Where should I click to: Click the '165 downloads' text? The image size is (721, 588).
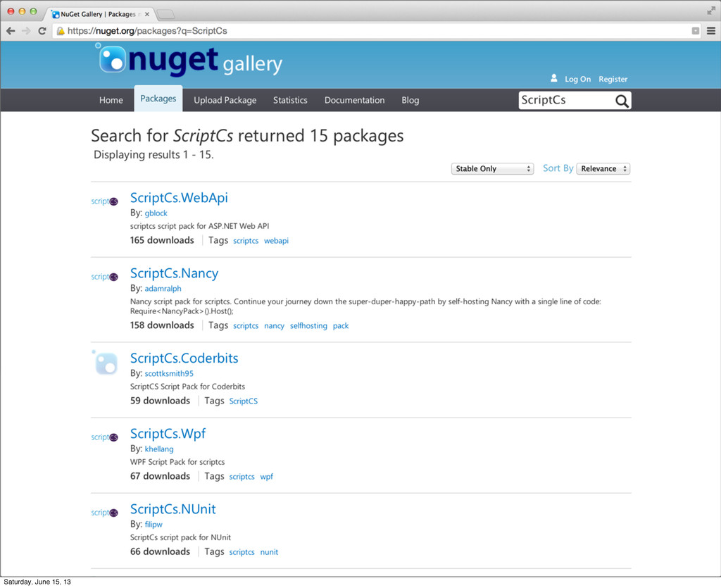(162, 240)
